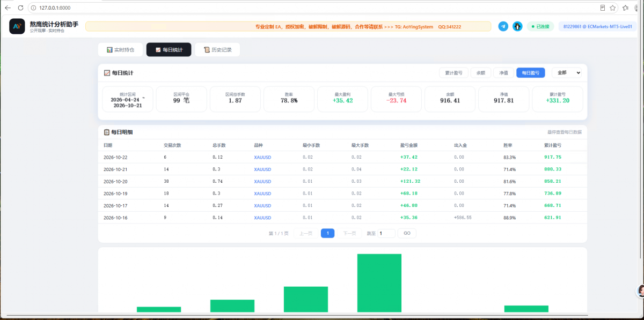The height and width of the screenshot is (320, 644).
Task: Click the 最大盈利 +35.42 stat card
Action: point(342,99)
